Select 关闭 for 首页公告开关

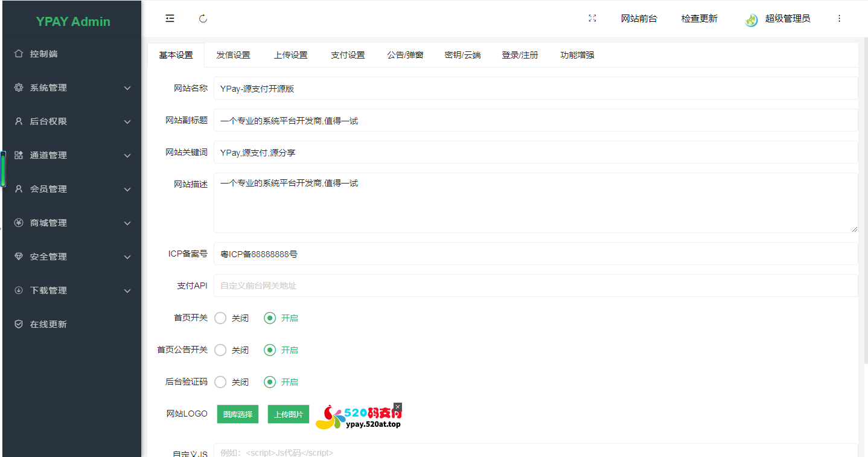(220, 350)
